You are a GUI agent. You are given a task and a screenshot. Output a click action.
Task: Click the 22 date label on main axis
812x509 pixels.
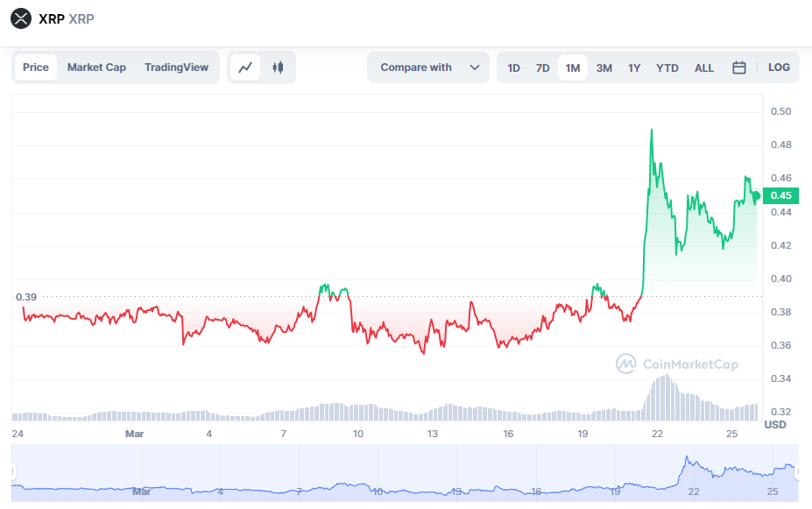tap(657, 434)
